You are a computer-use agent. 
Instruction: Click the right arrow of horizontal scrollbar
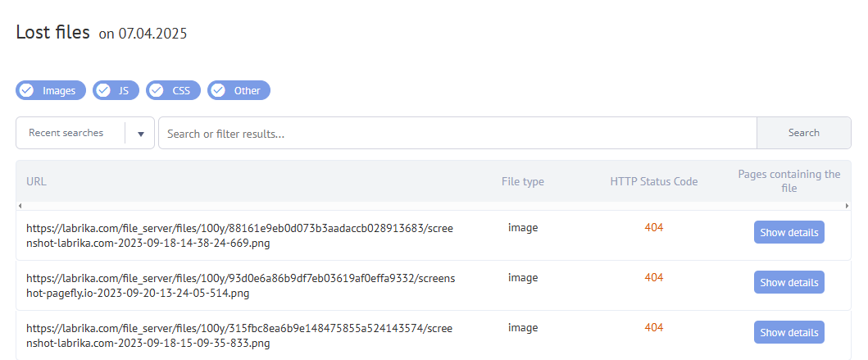(x=847, y=206)
